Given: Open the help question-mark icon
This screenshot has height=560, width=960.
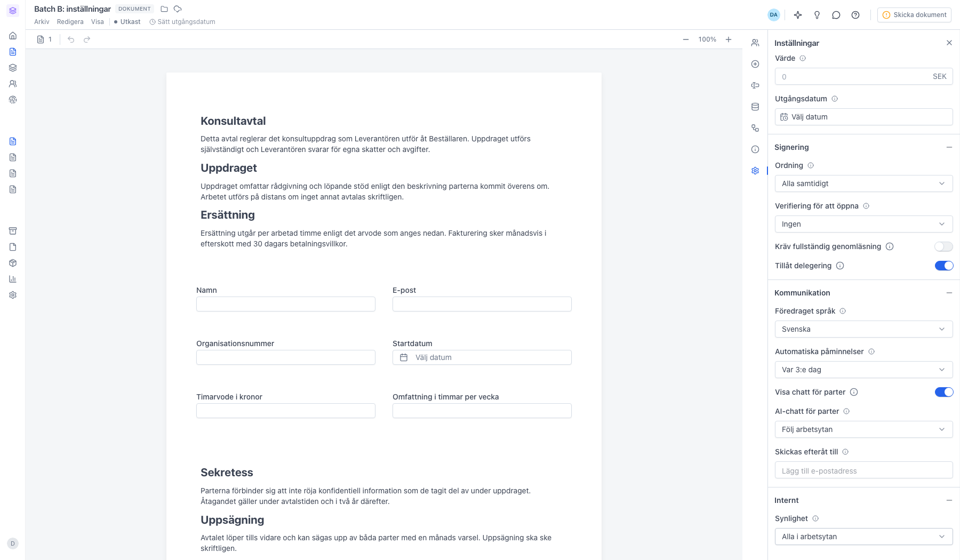Looking at the screenshot, I should tap(855, 15).
